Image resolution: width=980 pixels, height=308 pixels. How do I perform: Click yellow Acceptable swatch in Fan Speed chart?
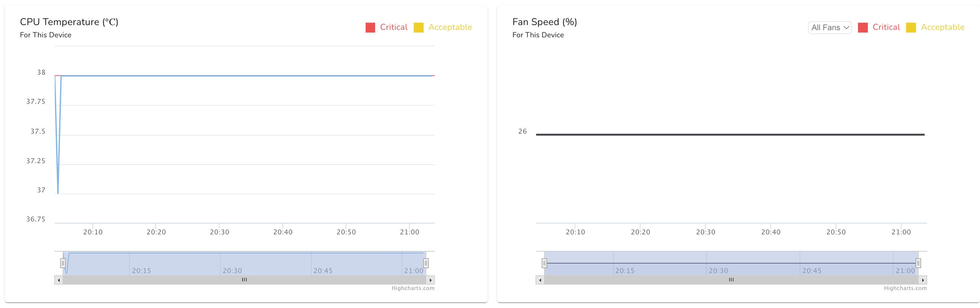click(911, 28)
